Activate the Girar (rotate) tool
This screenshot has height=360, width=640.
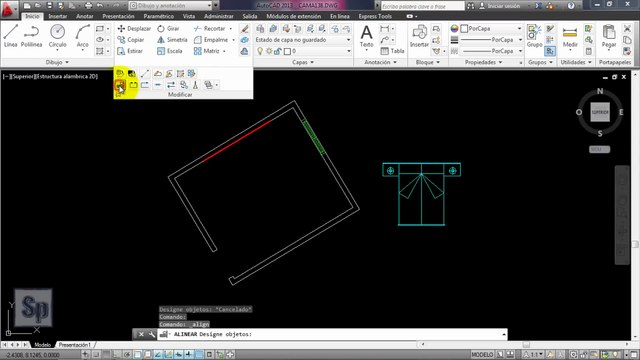point(168,29)
